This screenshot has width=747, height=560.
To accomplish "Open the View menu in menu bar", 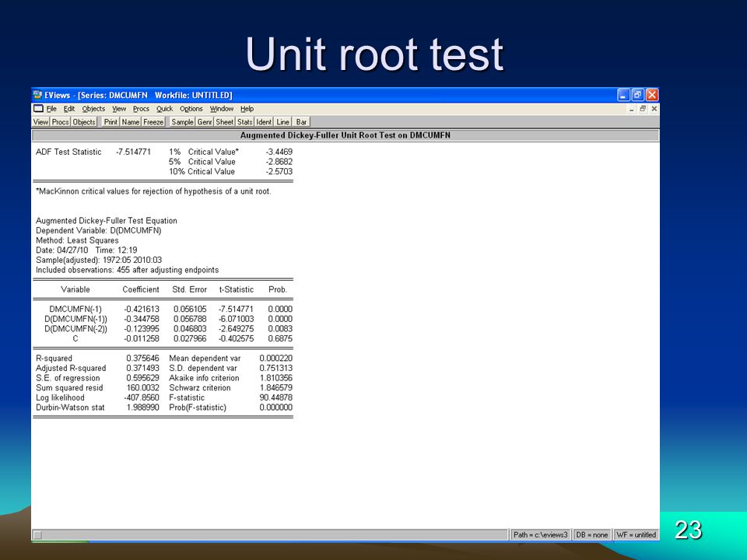I will (119, 109).
